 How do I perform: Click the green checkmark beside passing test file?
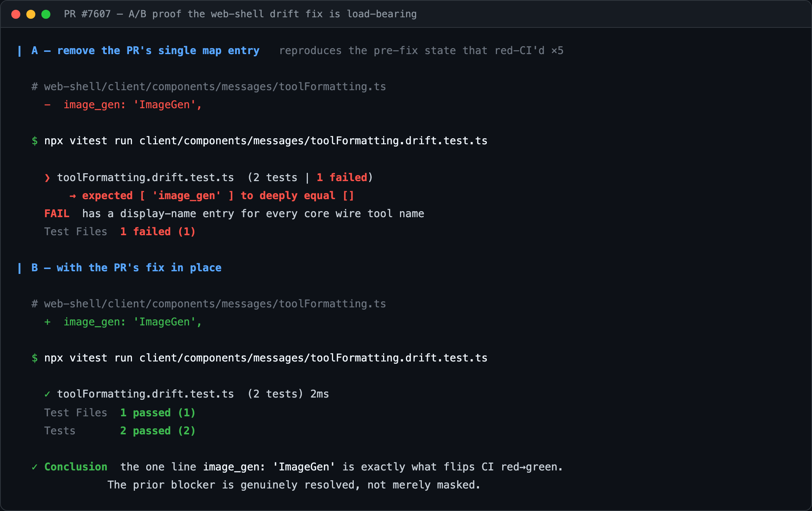[x=47, y=394]
